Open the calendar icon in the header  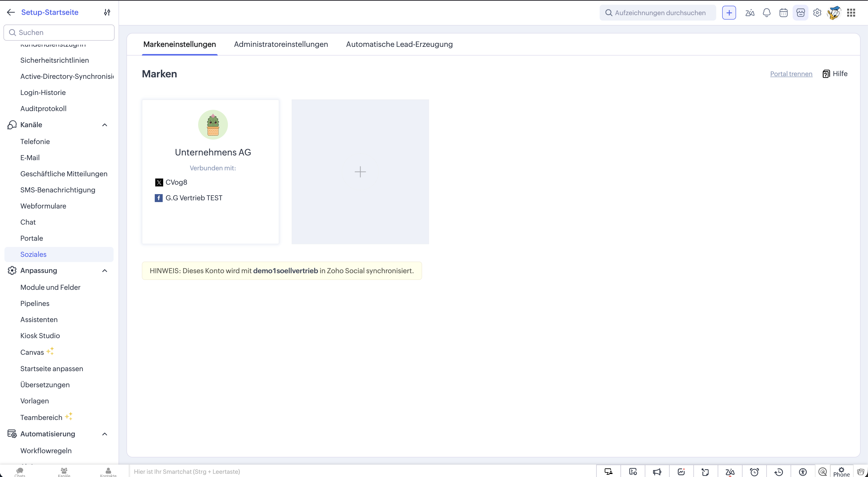783,13
